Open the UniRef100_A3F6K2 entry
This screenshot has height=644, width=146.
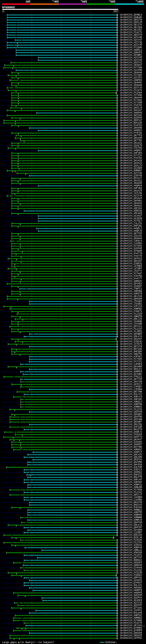(131, 357)
